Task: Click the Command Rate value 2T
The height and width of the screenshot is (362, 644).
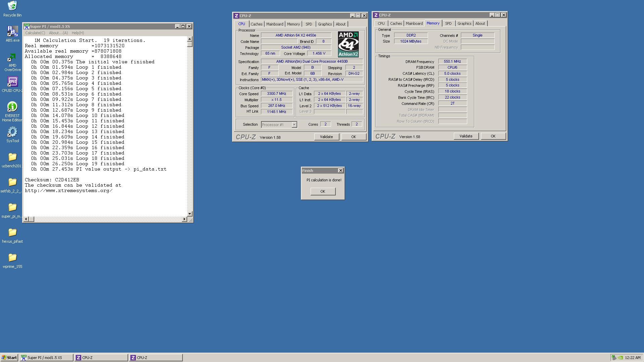Action: click(452, 104)
